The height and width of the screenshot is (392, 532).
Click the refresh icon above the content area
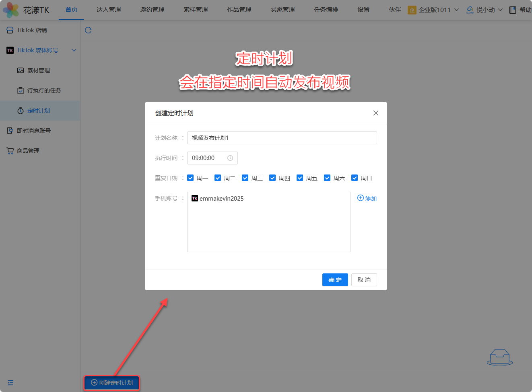tap(88, 30)
